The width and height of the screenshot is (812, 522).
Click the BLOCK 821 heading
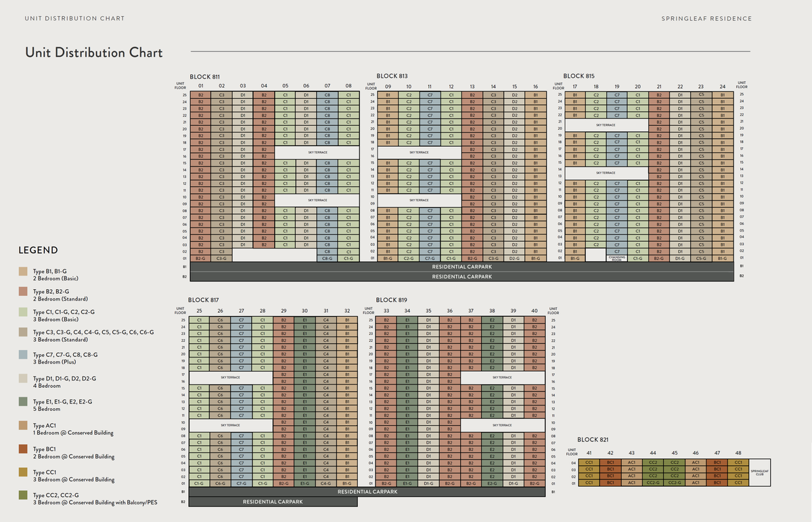click(x=592, y=440)
